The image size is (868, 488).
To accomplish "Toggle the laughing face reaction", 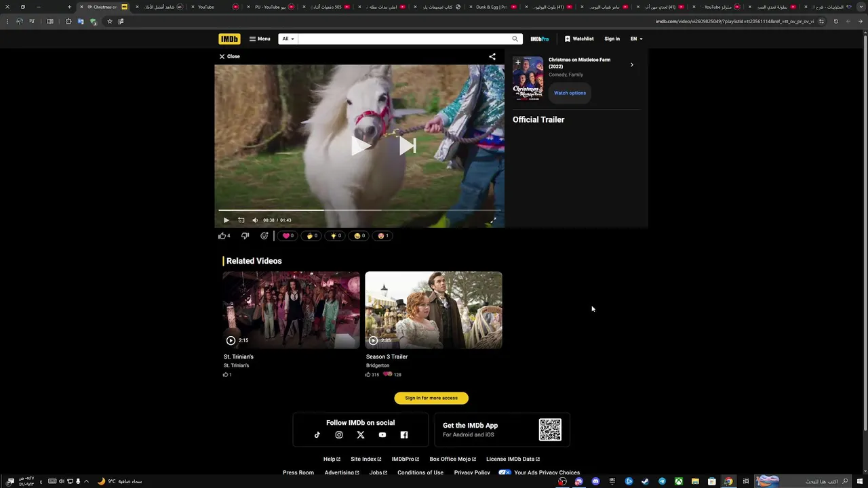I will pos(359,236).
